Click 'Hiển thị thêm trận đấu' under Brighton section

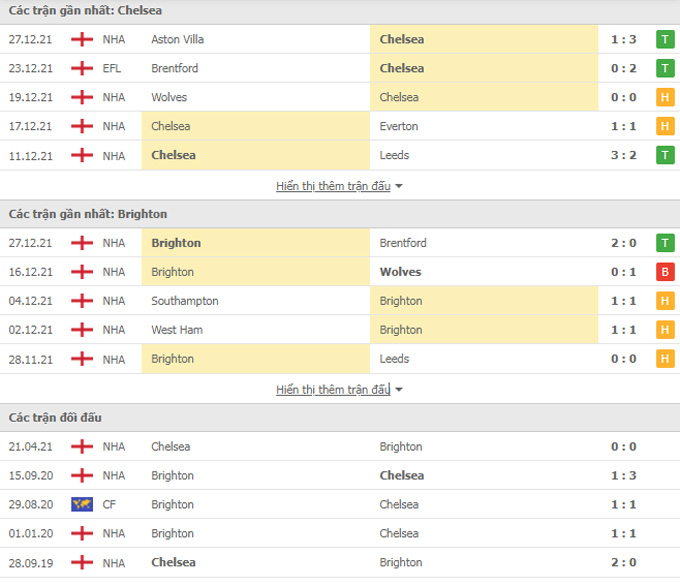(333, 390)
